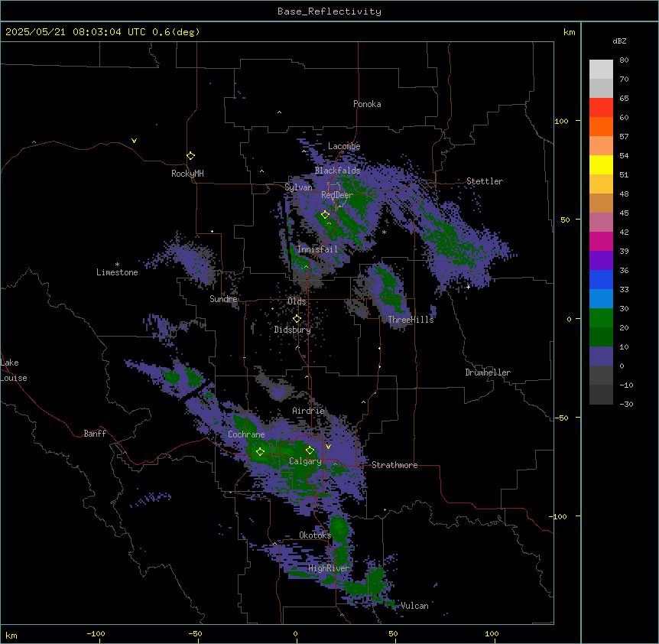The height and width of the screenshot is (644, 659).
Task: Click the Olds town label
Action: point(297,301)
